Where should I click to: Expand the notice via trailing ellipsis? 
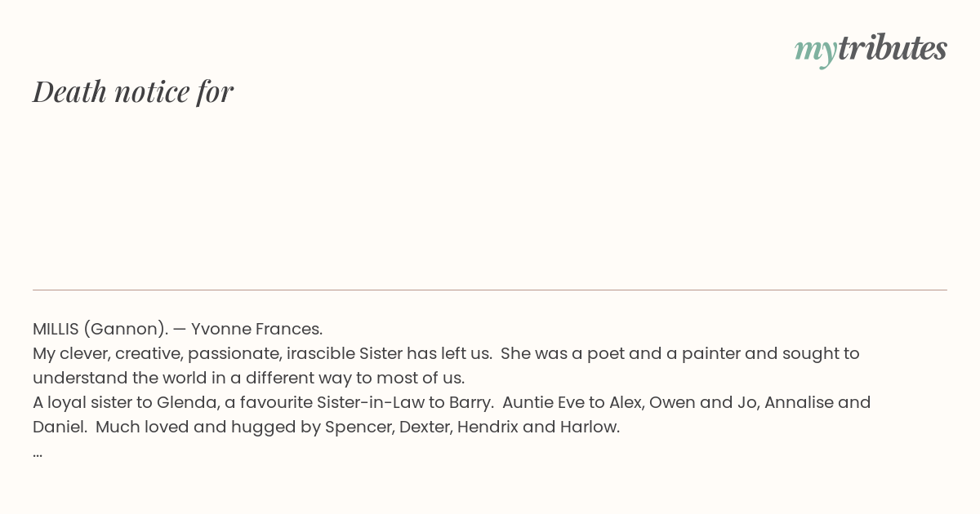tap(38, 453)
